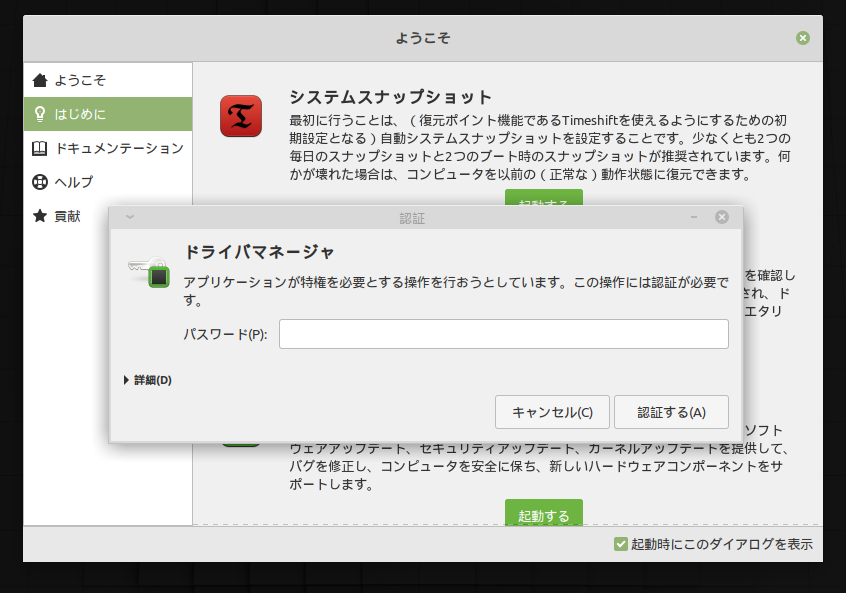Focus the パスワード(P) input field

[x=504, y=334]
